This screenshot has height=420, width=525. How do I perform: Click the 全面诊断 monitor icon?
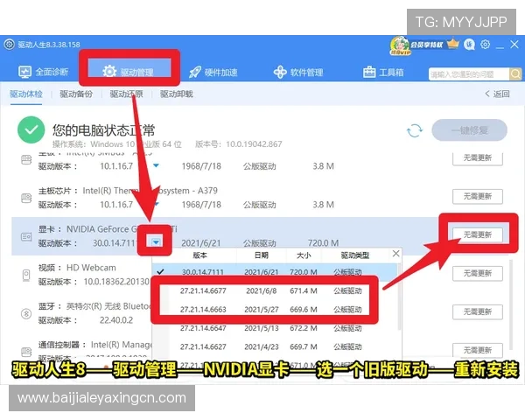coord(24,72)
